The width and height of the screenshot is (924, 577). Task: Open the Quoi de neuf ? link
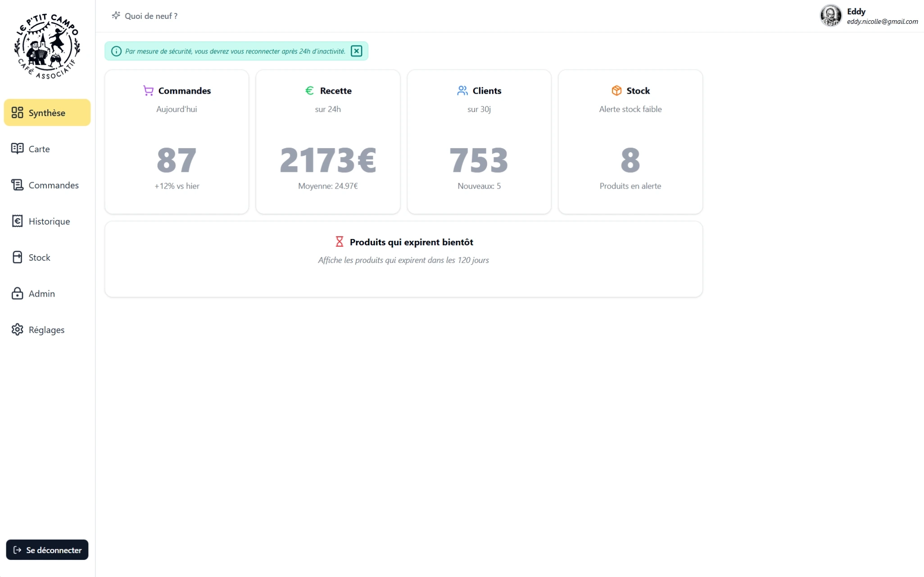[150, 16]
